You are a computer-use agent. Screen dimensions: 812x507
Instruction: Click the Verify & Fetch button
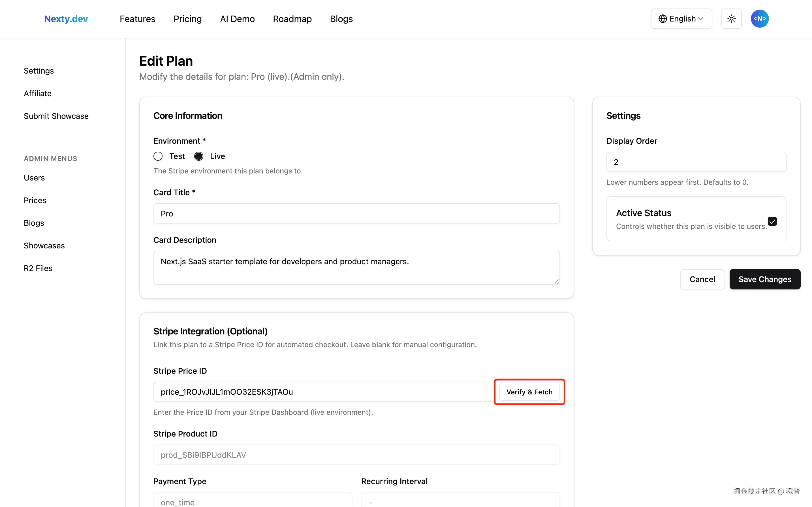(529, 392)
